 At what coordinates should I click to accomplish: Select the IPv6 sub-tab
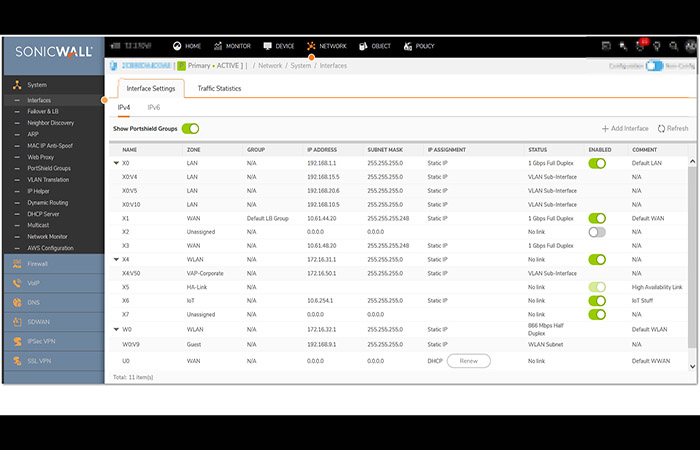154,108
